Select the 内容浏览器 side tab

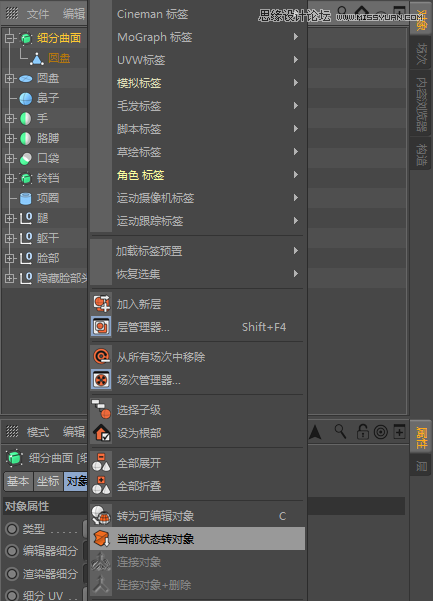(x=421, y=104)
